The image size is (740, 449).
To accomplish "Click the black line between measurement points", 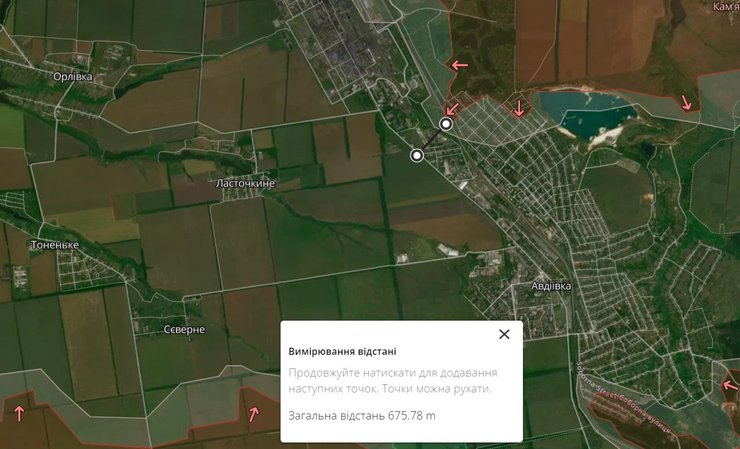I will coord(432,139).
